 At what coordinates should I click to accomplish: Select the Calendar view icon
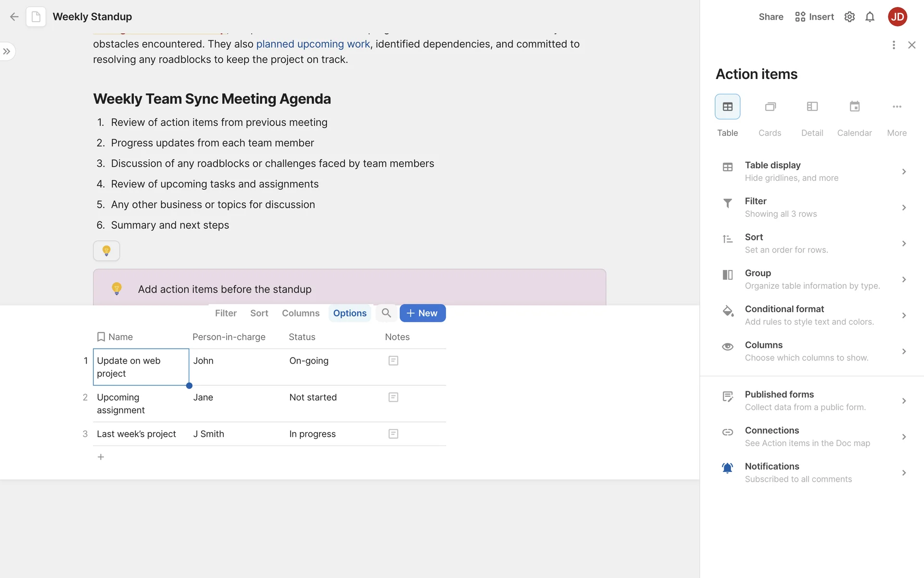click(x=854, y=107)
